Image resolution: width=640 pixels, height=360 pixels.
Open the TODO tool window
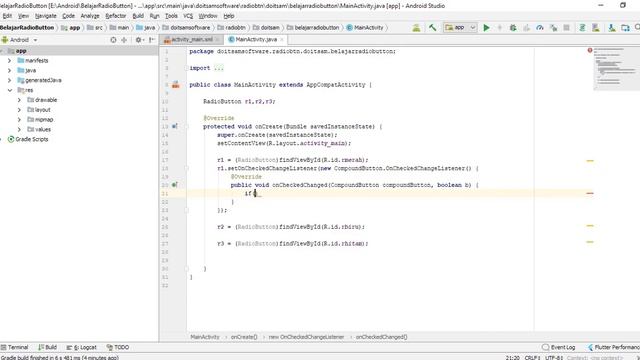(x=118, y=347)
